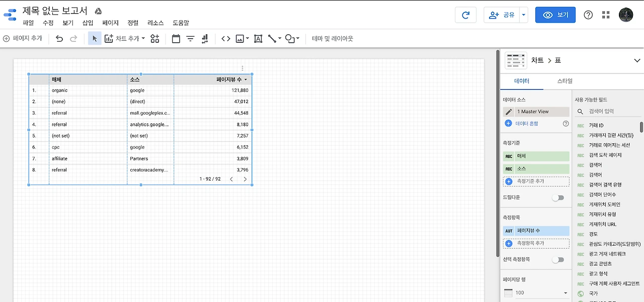Insert a text box

[258, 38]
